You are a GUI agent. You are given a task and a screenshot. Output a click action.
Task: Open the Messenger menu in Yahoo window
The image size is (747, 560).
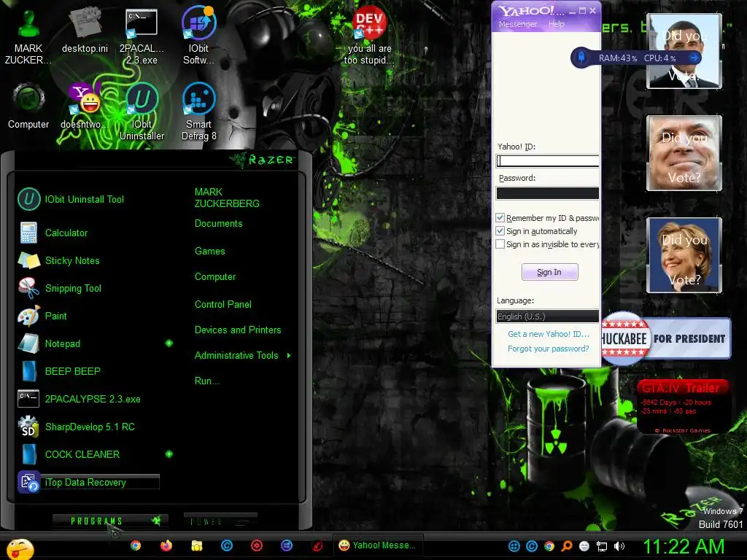point(517,24)
